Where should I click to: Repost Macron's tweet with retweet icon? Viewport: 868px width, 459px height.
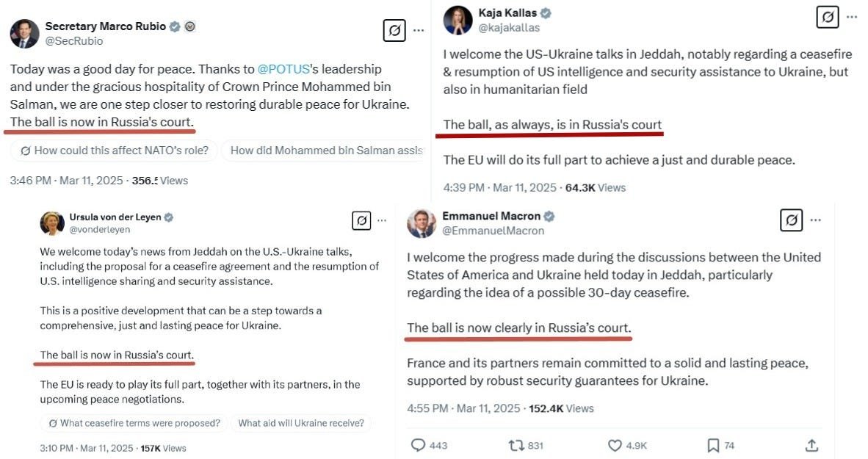coord(516,445)
